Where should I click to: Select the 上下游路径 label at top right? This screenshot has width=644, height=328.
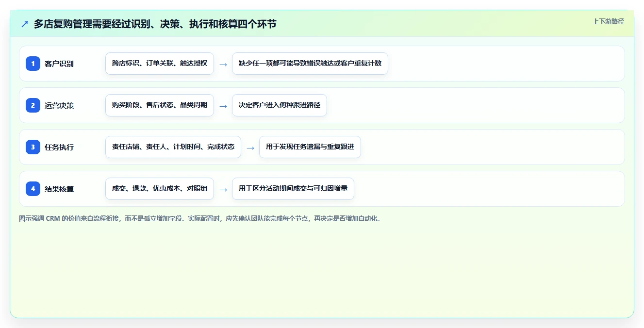608,21
